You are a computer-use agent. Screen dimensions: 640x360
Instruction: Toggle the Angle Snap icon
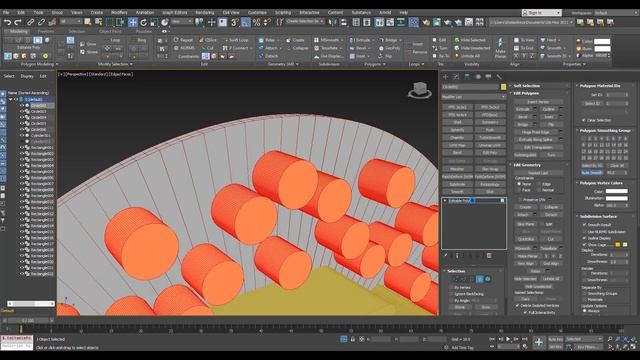click(245, 22)
